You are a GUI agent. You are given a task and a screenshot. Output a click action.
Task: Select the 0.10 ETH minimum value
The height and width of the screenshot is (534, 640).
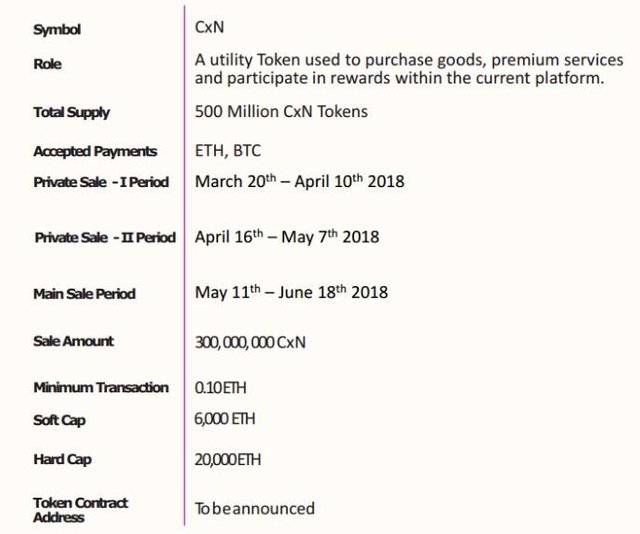220,387
